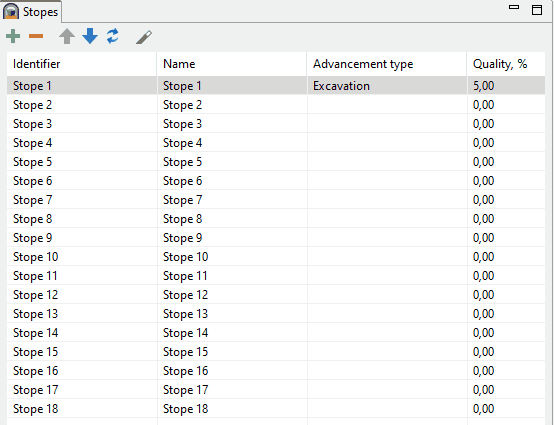Select Stope 3 identifier cell
This screenshot has width=554, height=425.
point(82,124)
